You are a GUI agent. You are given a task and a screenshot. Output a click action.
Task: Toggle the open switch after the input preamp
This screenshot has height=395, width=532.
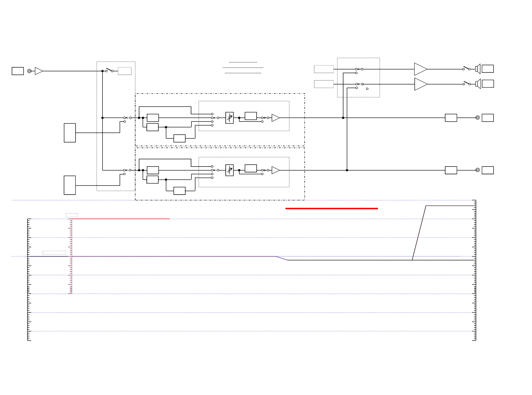coord(109,70)
